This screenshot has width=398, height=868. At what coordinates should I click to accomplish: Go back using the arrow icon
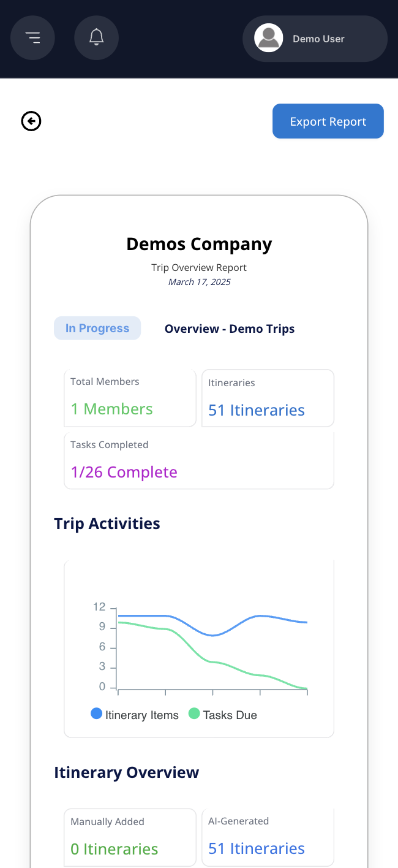(x=31, y=121)
